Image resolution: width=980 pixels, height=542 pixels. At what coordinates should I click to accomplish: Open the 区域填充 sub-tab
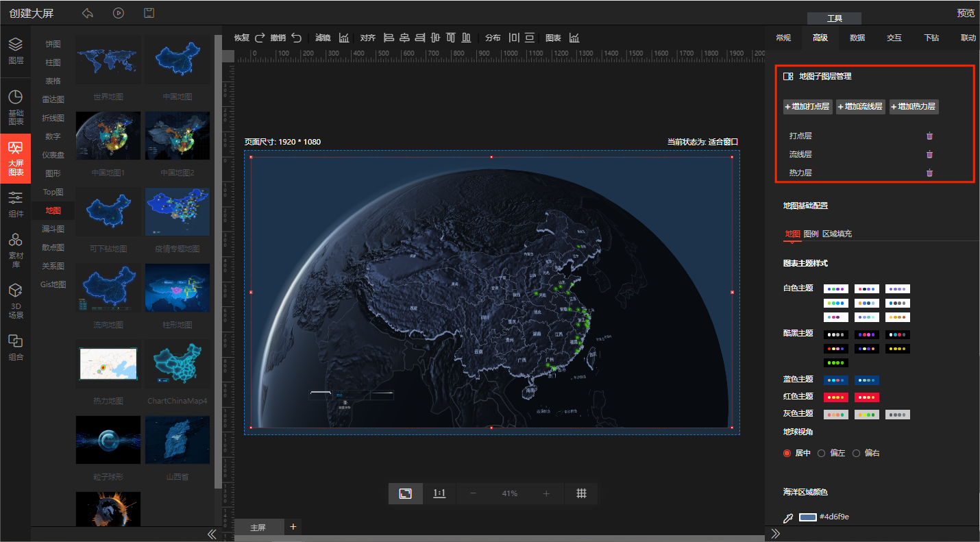click(837, 234)
